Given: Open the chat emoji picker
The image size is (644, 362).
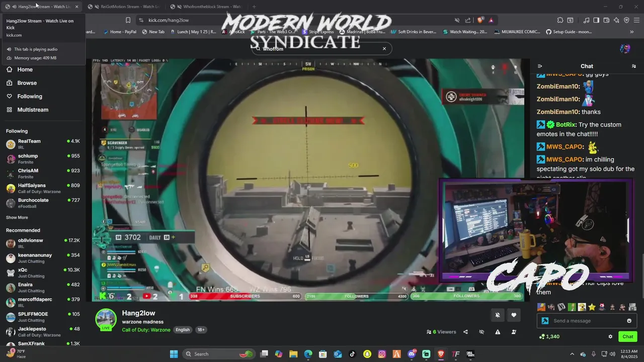Looking at the screenshot, I should point(629,321).
